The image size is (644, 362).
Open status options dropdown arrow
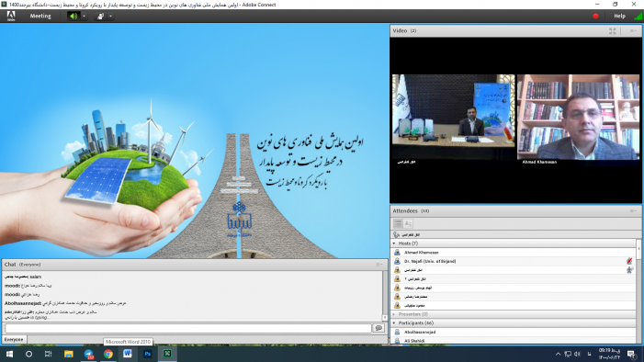click(x=110, y=16)
